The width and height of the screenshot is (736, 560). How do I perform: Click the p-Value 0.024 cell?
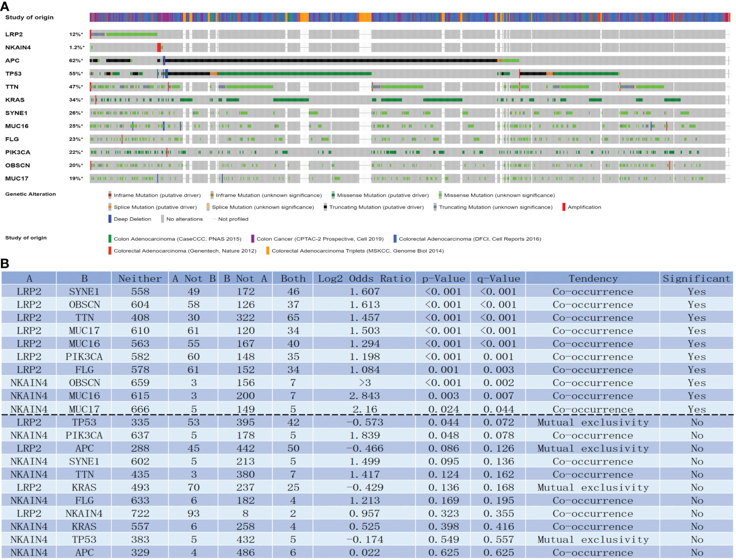pyautogui.click(x=443, y=409)
